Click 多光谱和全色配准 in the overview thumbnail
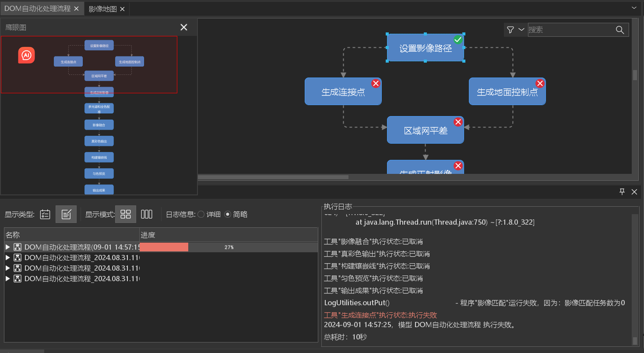Viewport: 644px width, 353px height. pos(99,109)
